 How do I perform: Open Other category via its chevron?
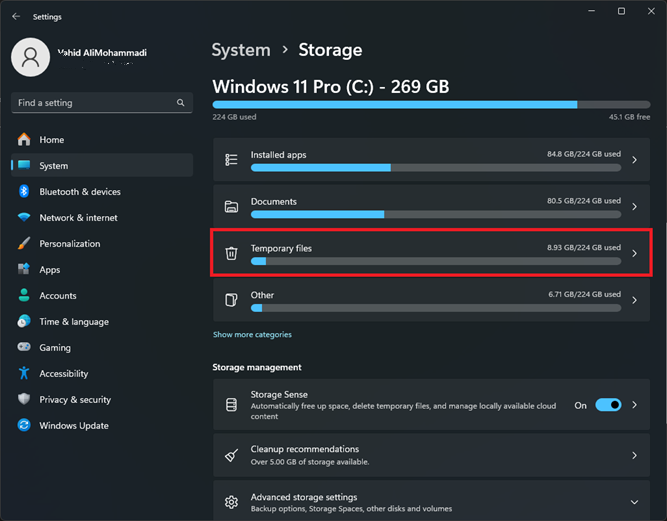pyautogui.click(x=634, y=300)
